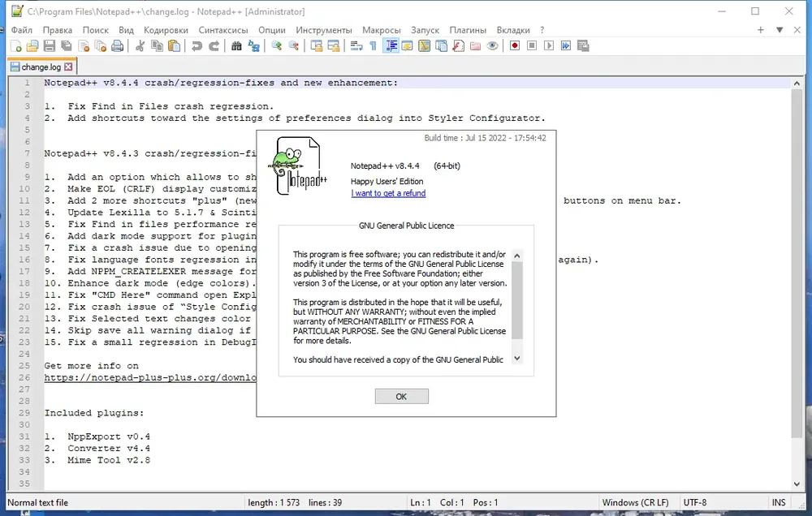
Task: Click the Cut scissors icon
Action: point(140,46)
